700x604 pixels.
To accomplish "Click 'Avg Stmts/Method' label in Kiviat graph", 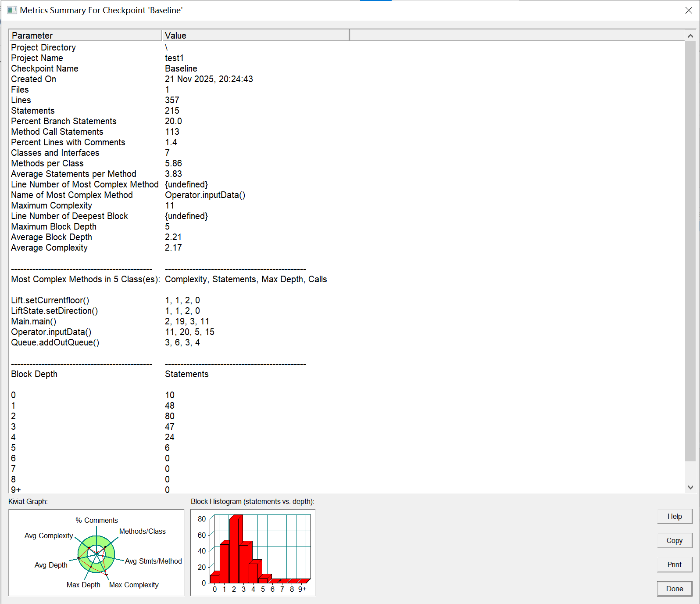I will [x=153, y=561].
